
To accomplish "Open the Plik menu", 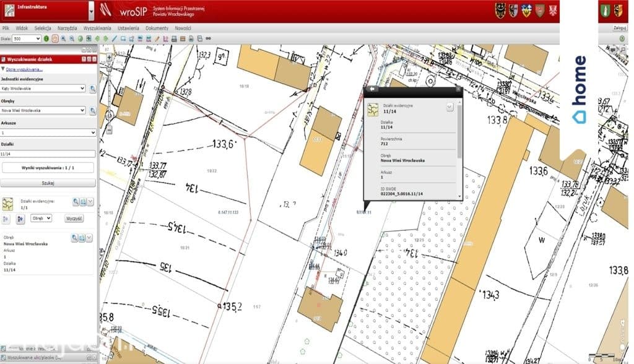I will [x=6, y=28].
